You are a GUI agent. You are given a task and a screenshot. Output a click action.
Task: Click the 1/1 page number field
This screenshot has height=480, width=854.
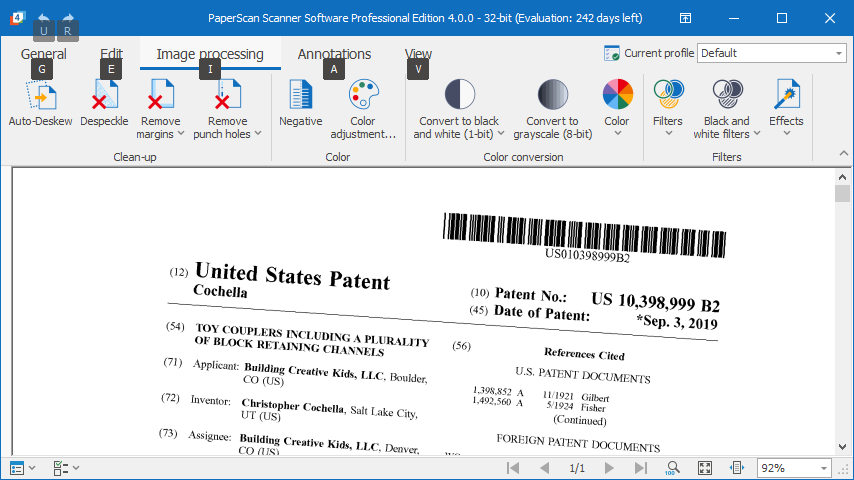[577, 468]
